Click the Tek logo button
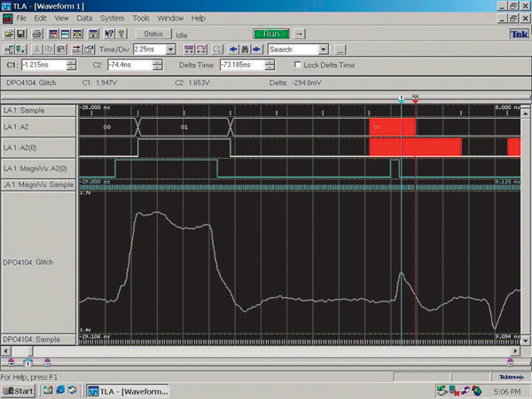Screen dimensions: 532x399 point(519,34)
